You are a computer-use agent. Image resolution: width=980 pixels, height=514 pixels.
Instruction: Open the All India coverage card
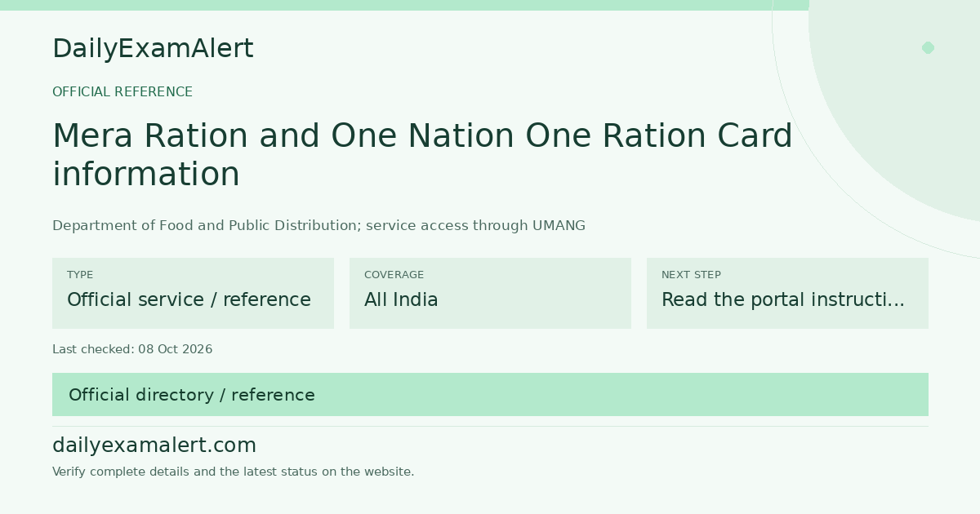click(x=490, y=293)
